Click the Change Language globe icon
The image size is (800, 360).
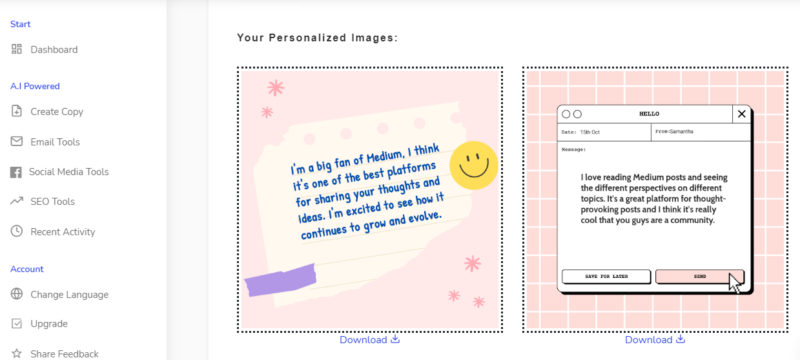[x=17, y=294]
